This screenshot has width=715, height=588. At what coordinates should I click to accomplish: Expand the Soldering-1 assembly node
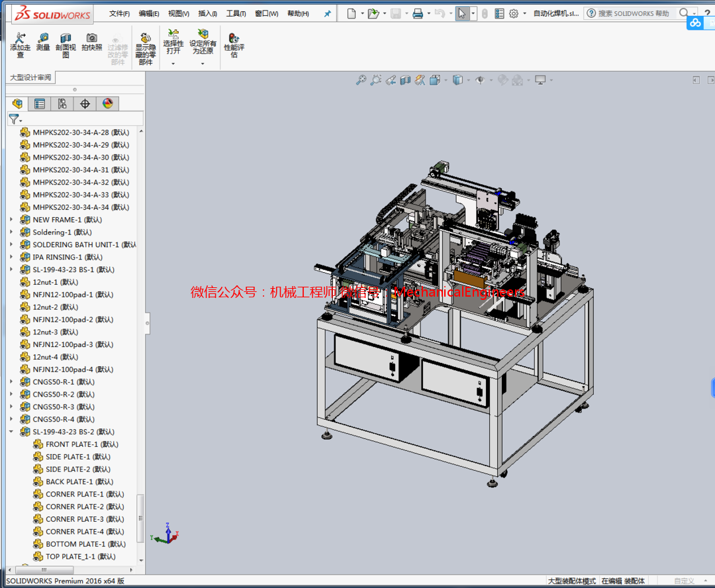point(11,232)
